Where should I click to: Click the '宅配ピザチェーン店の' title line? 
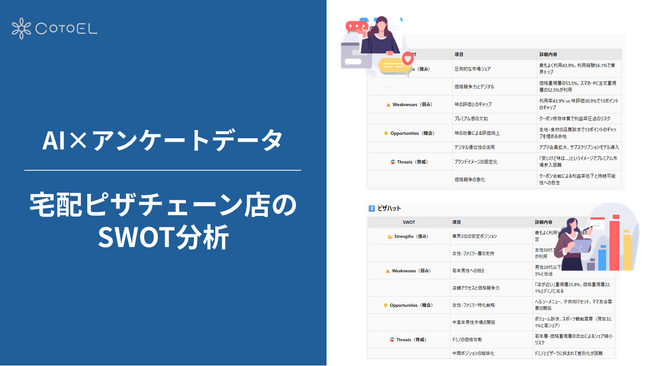(x=163, y=204)
